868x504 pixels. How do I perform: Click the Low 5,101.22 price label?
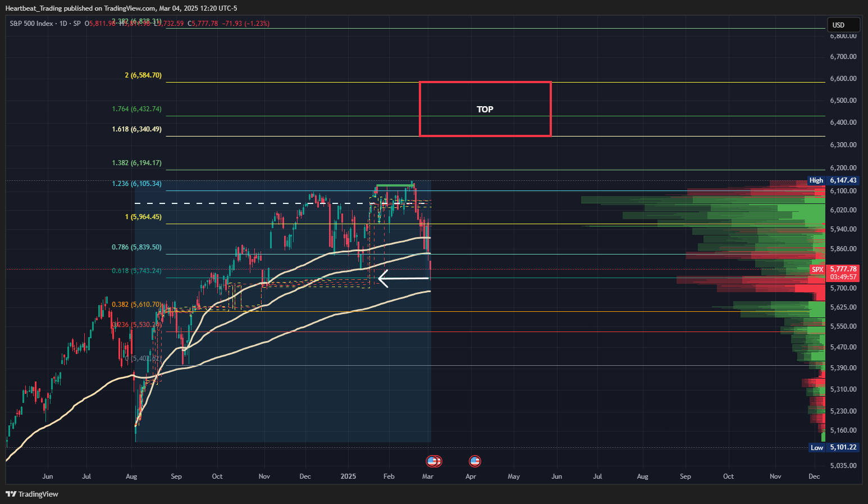click(834, 448)
